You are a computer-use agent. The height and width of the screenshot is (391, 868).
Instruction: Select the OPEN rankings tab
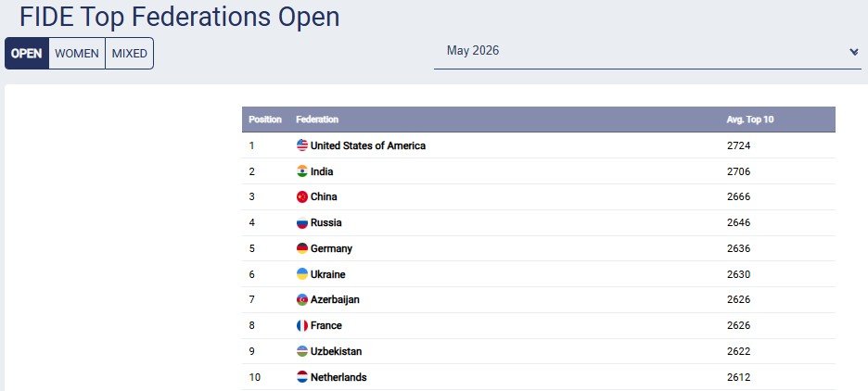tap(27, 54)
